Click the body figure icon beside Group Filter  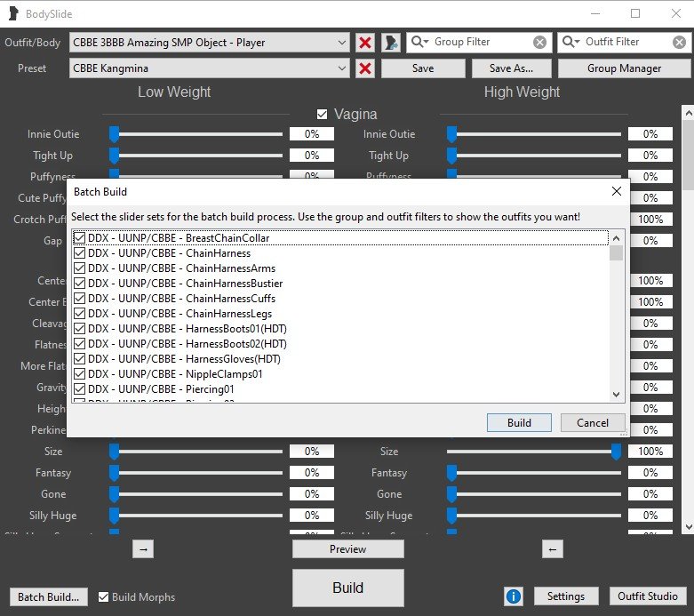click(391, 43)
